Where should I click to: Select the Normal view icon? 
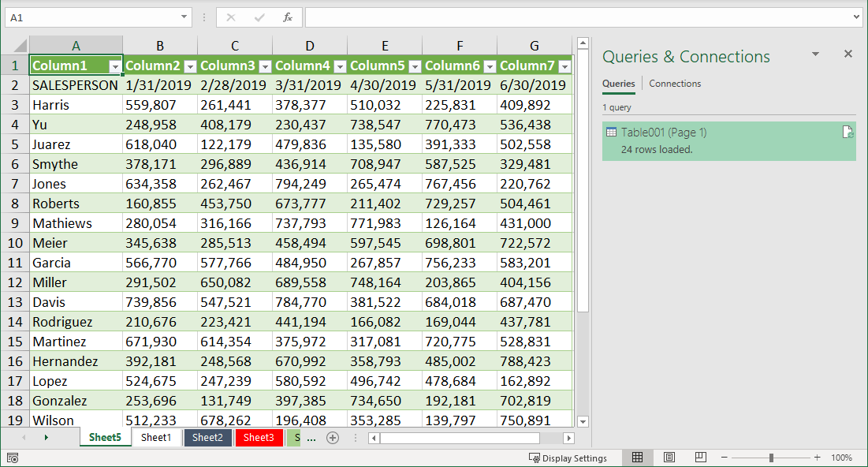click(637, 457)
